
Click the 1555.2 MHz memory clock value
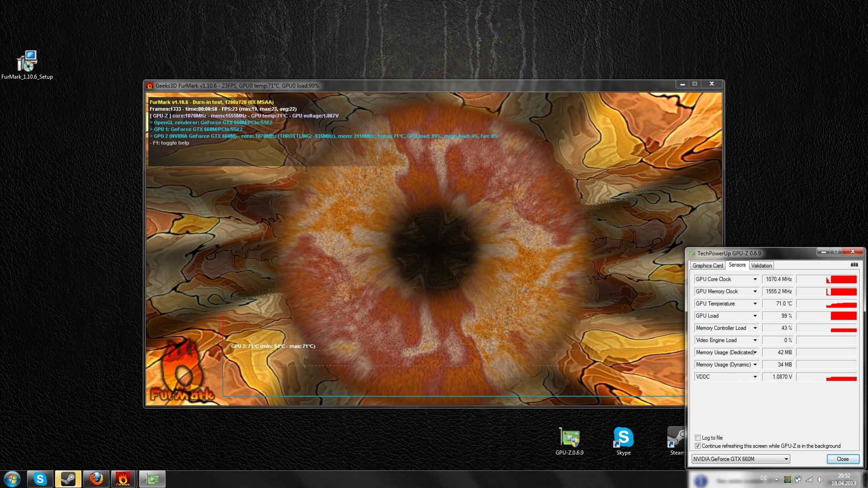tap(778, 292)
